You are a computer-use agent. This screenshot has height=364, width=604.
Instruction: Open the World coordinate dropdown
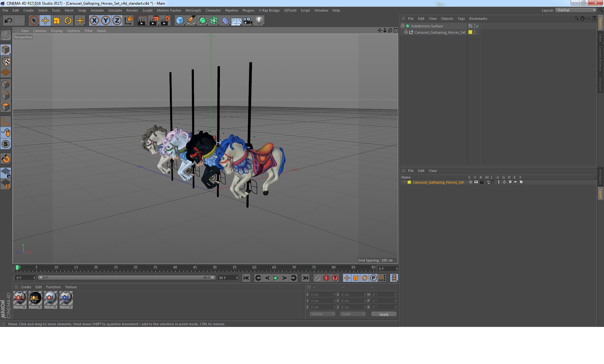click(x=322, y=314)
